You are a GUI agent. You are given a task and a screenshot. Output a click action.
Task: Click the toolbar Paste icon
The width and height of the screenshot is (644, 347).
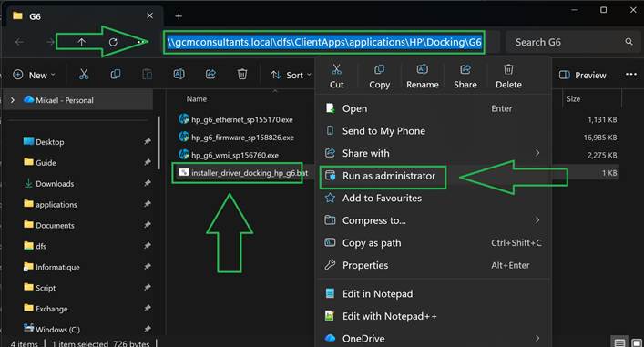coord(147,75)
